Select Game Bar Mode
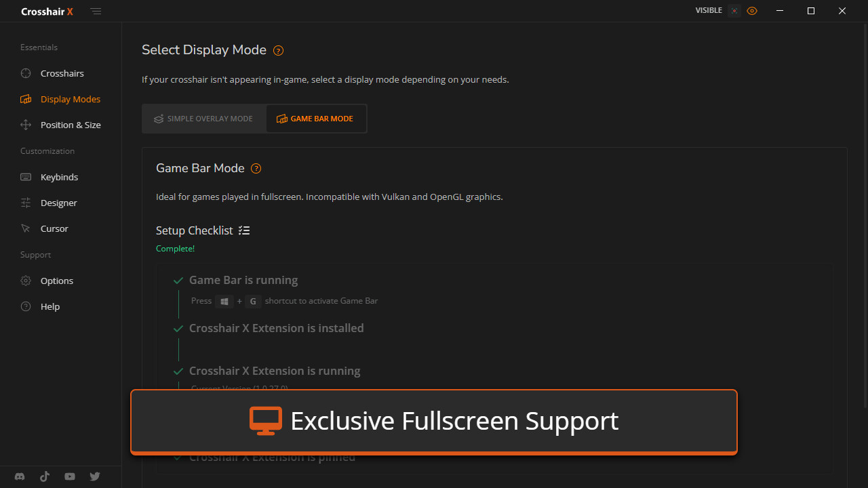The image size is (868, 488). pyautogui.click(x=315, y=119)
